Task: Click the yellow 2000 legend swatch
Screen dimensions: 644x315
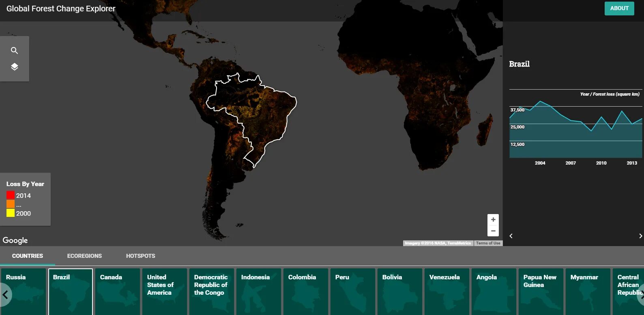Action: pyautogui.click(x=11, y=213)
